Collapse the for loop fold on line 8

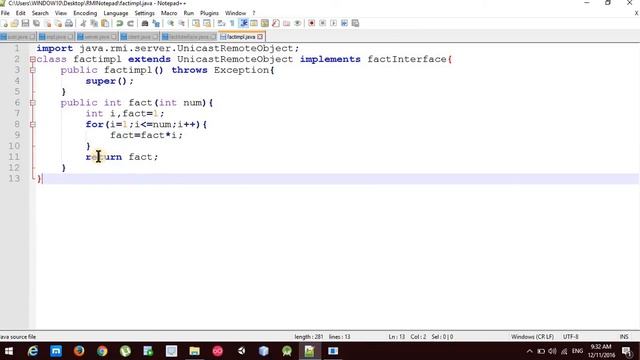[x=33, y=124]
